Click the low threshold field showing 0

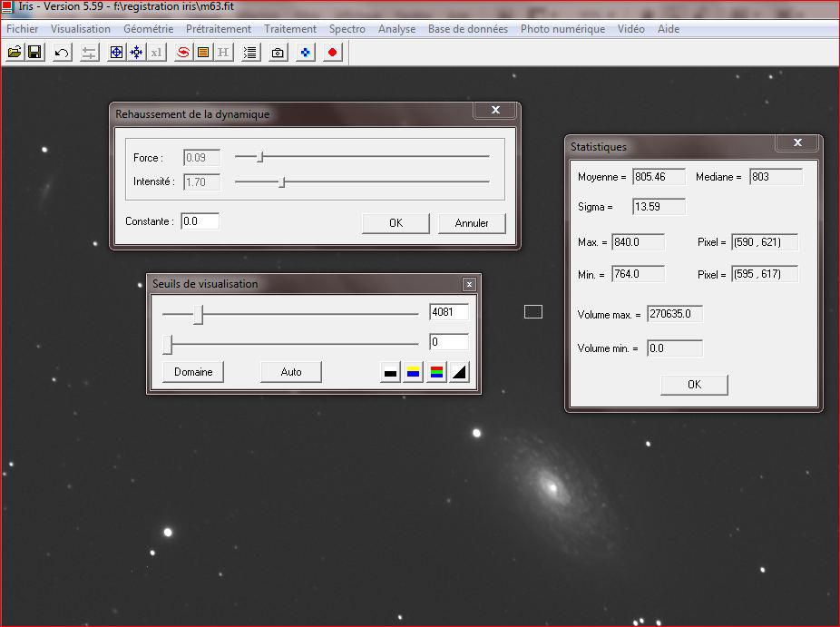click(449, 342)
